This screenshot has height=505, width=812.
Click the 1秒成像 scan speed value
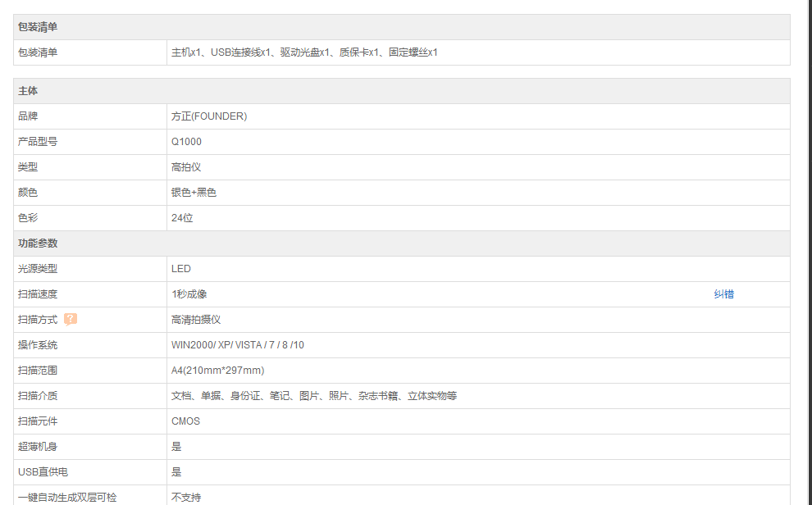pyautogui.click(x=189, y=293)
